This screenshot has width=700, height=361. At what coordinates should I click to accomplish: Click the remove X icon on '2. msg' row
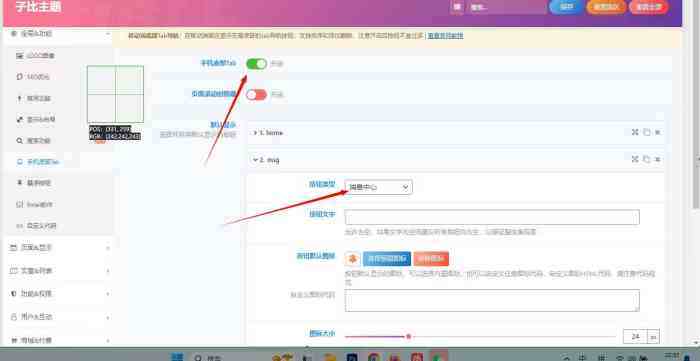pyautogui.click(x=657, y=159)
